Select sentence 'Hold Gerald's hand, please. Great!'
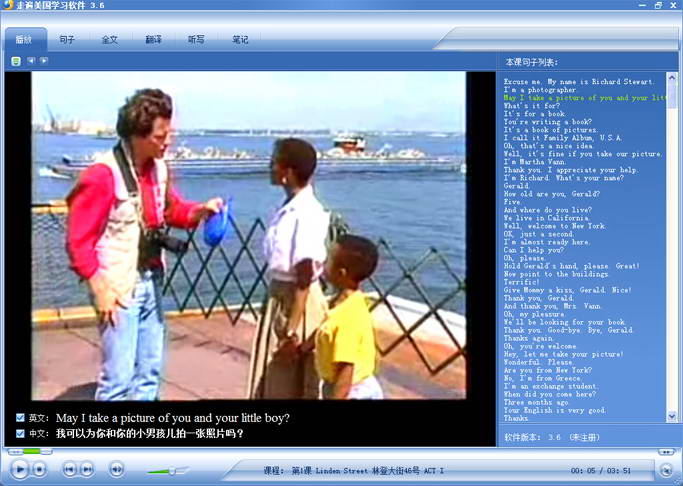Viewport: 683px width, 486px height. (571, 266)
